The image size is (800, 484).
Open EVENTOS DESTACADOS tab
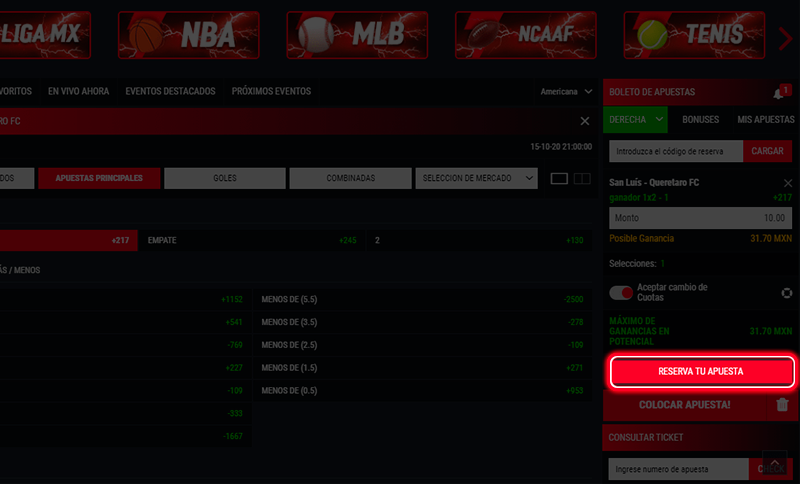[x=170, y=91]
